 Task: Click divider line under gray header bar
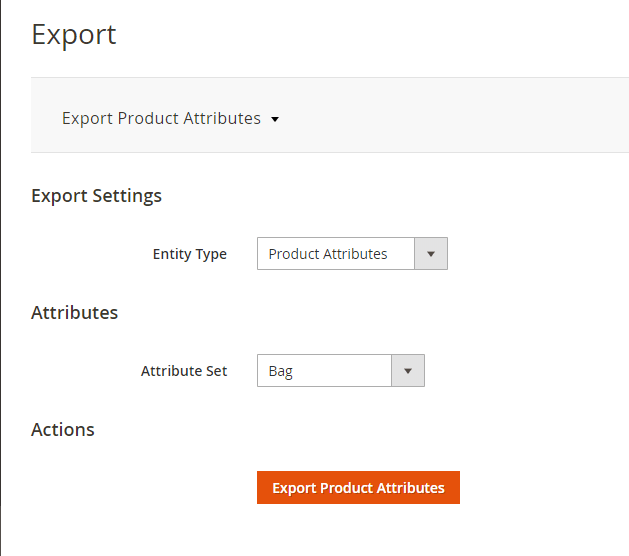(x=330, y=152)
